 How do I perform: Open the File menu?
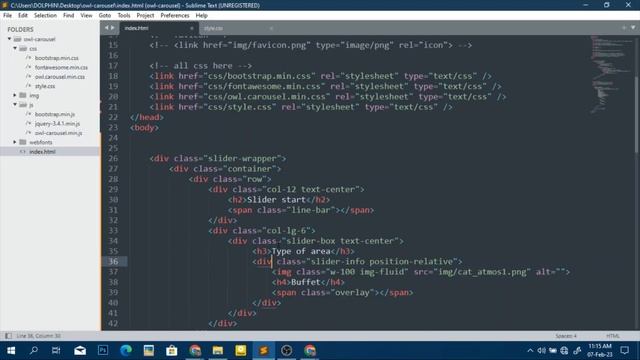7,16
